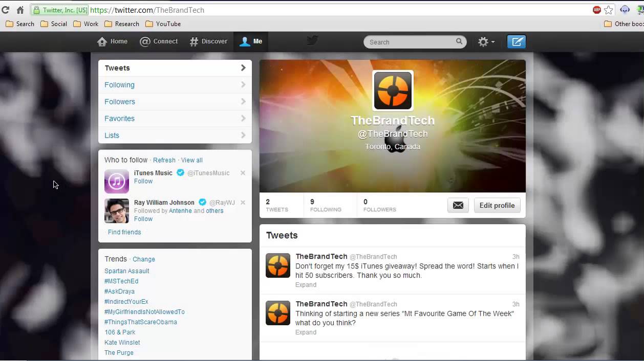Viewport: 644px width, 361px height.
Task: Open the #ThingsThatScareObama trend
Action: (x=141, y=322)
